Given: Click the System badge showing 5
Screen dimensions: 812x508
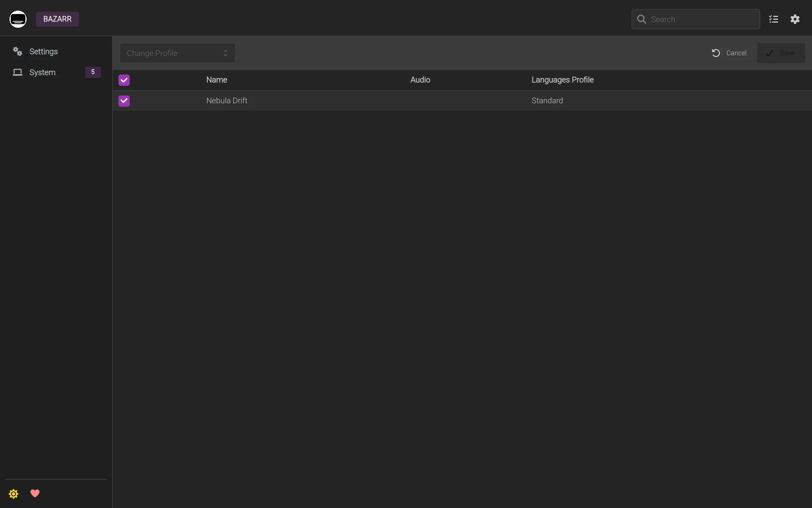Looking at the screenshot, I should coord(93,72).
